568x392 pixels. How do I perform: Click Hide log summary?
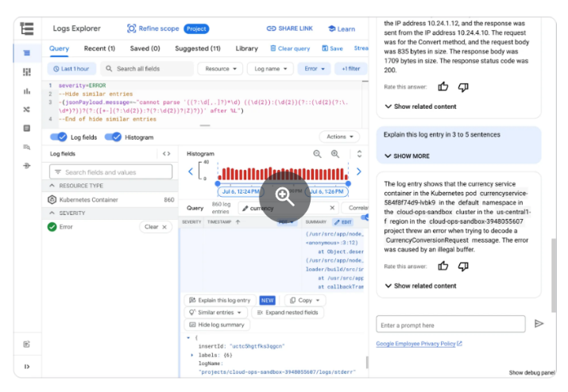pyautogui.click(x=218, y=325)
